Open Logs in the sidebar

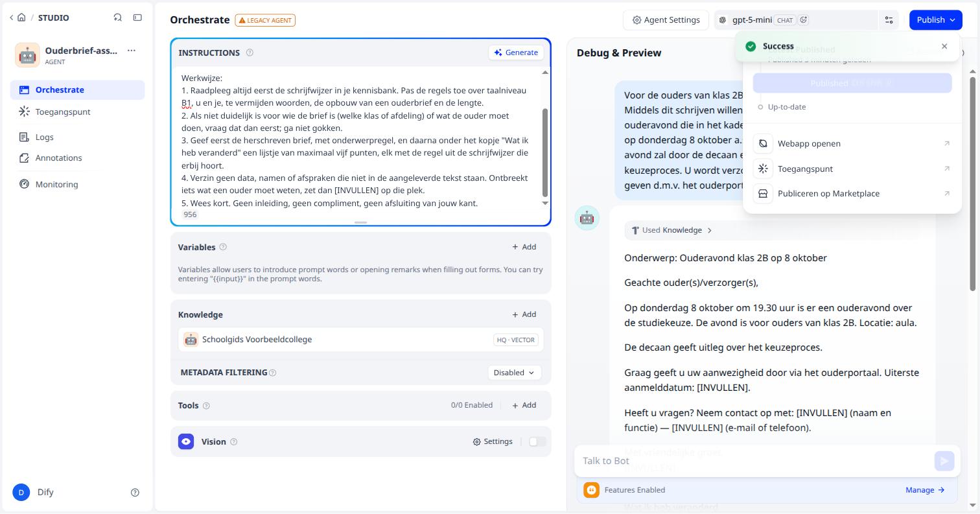click(77, 137)
